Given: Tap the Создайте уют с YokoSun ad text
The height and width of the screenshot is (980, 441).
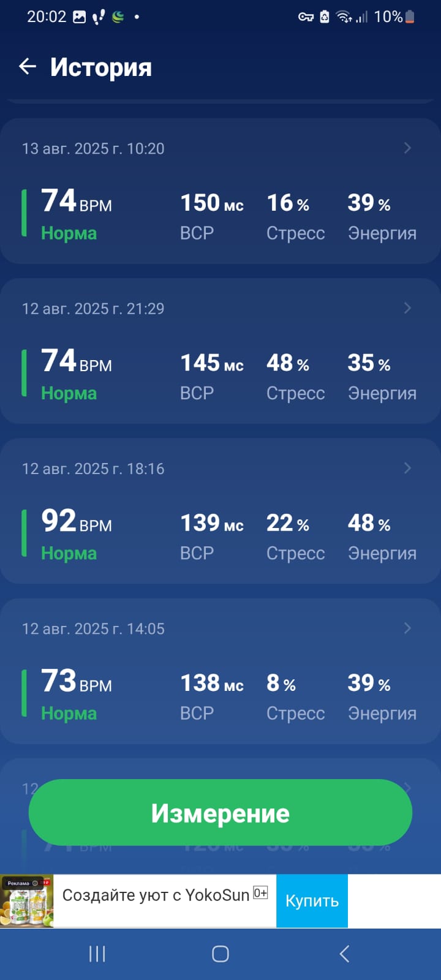Looking at the screenshot, I should [x=156, y=895].
